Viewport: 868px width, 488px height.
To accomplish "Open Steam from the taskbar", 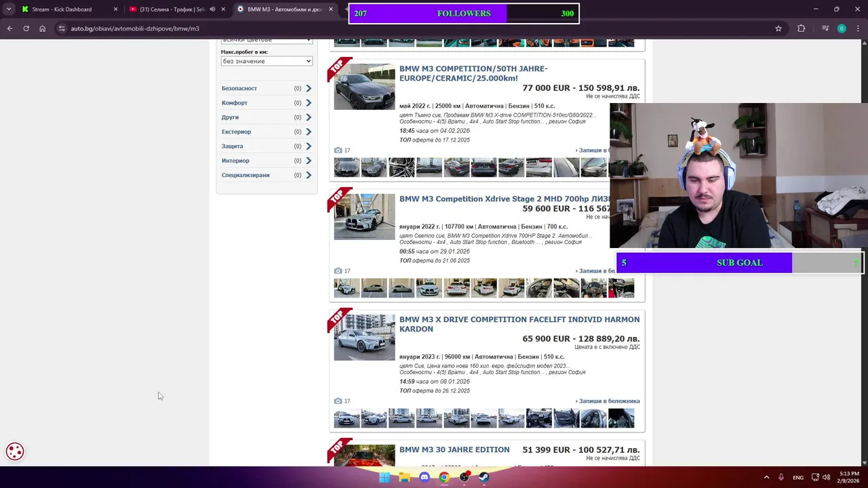I will [x=484, y=477].
